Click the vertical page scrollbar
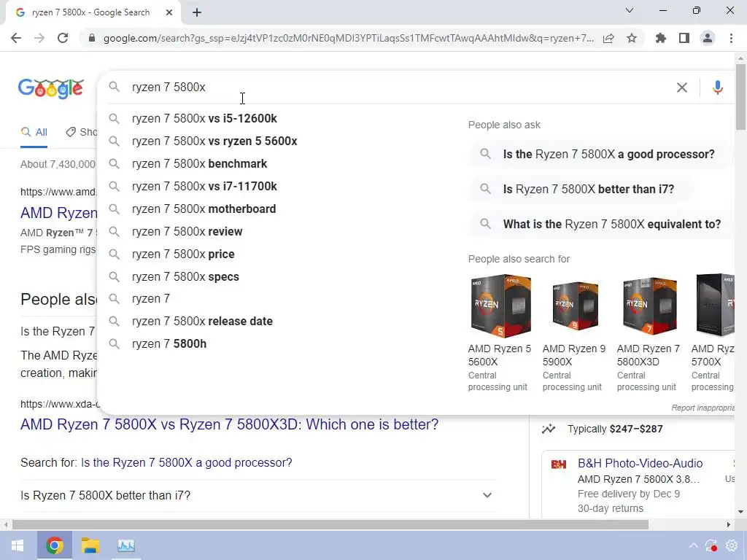Screen dimensions: 747x560 coord(740,96)
